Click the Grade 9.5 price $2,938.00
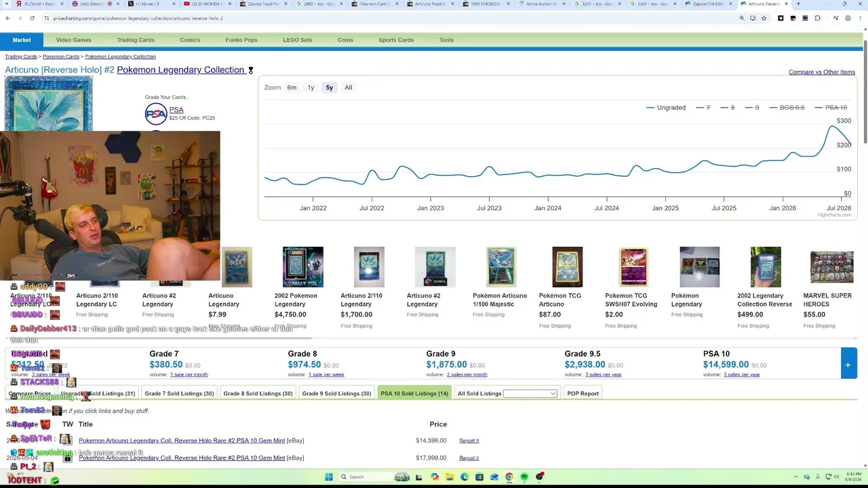This screenshot has height=488, width=868. coord(585,365)
